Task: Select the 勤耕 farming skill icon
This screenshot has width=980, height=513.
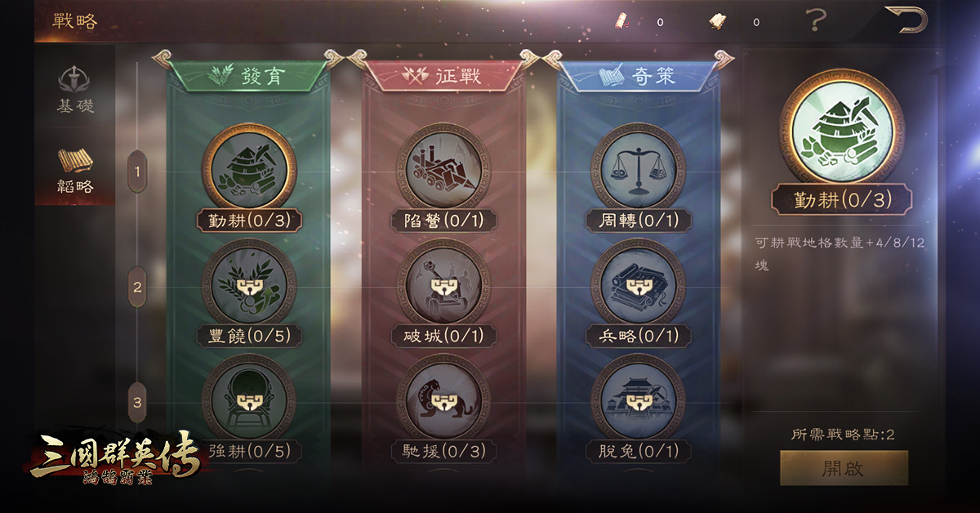Action: point(249,170)
